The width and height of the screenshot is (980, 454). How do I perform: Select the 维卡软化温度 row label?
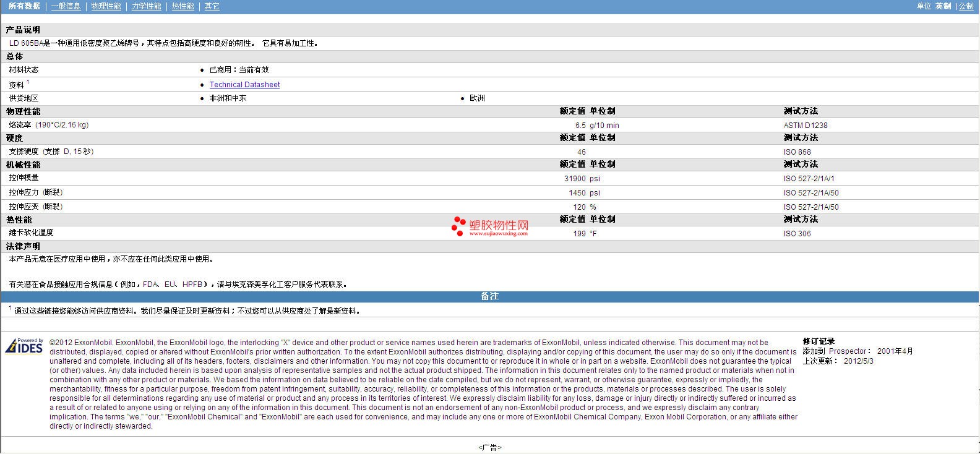click(31, 233)
